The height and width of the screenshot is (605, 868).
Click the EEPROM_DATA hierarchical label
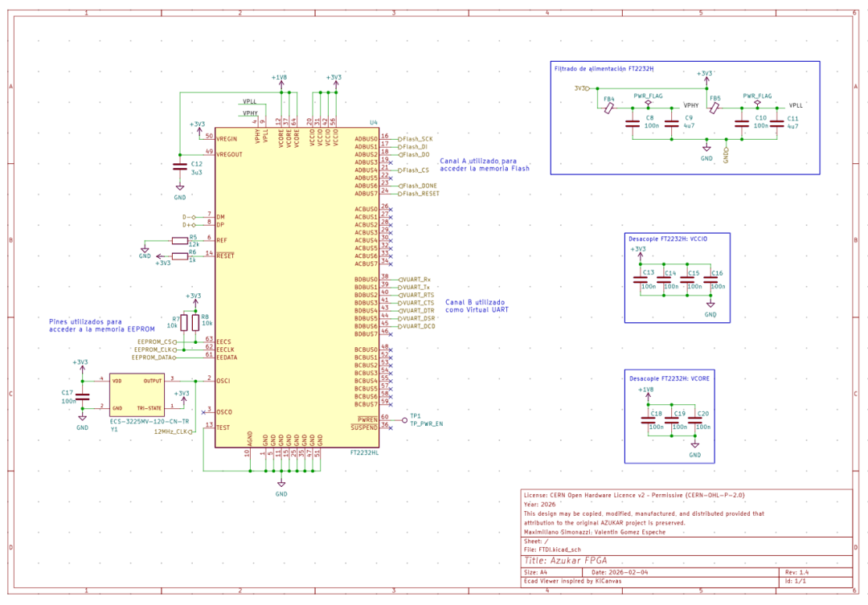(x=154, y=358)
